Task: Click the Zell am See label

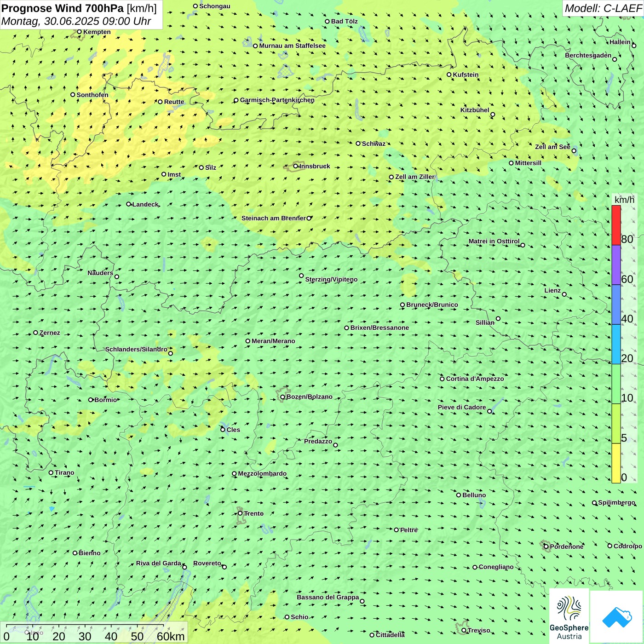Action: coord(552,147)
